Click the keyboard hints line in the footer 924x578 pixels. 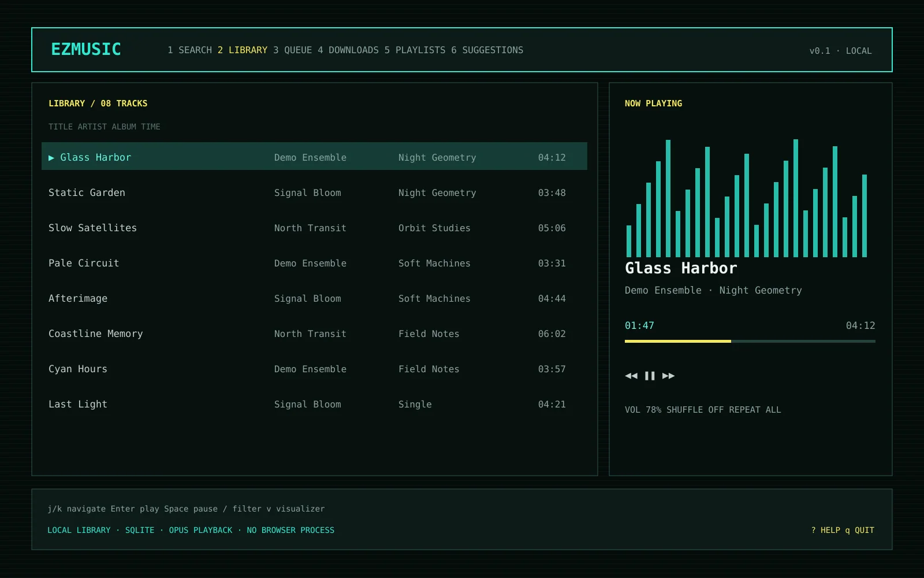tap(186, 509)
